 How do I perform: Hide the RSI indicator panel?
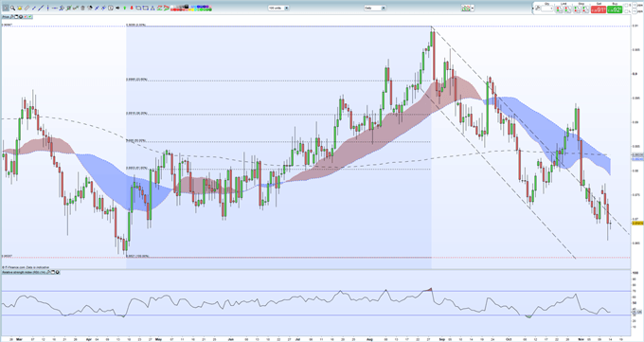pyautogui.click(x=58, y=272)
